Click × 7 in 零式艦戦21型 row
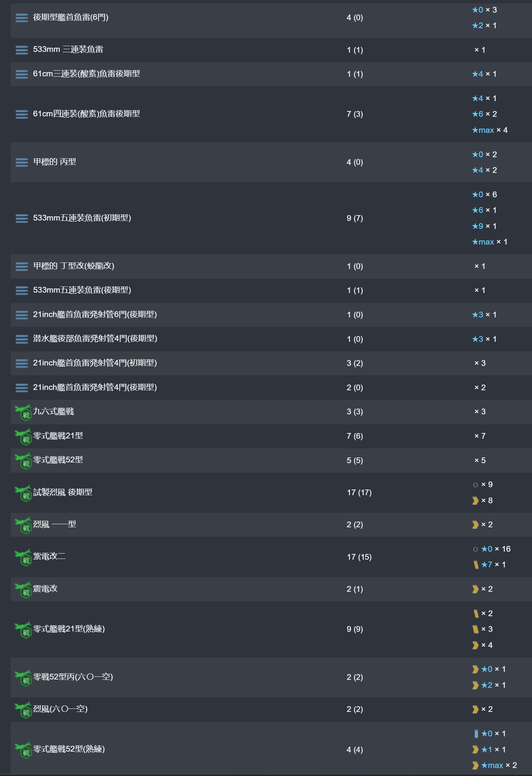 point(480,436)
